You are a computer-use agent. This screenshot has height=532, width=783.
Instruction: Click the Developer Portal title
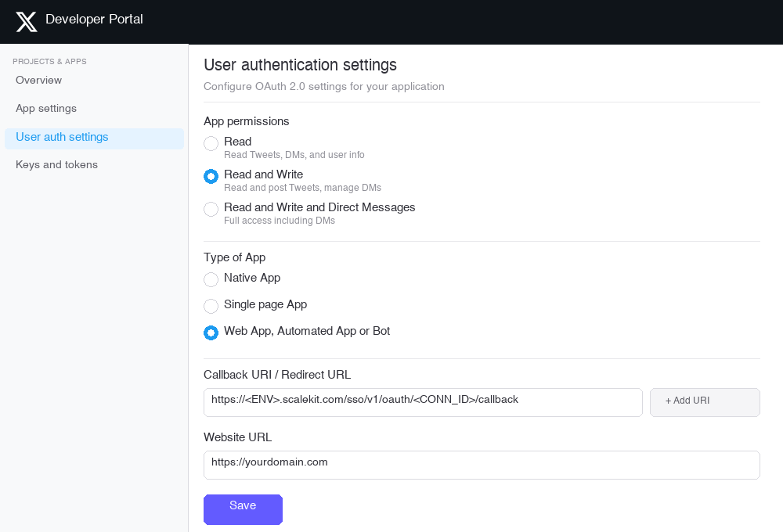click(94, 20)
